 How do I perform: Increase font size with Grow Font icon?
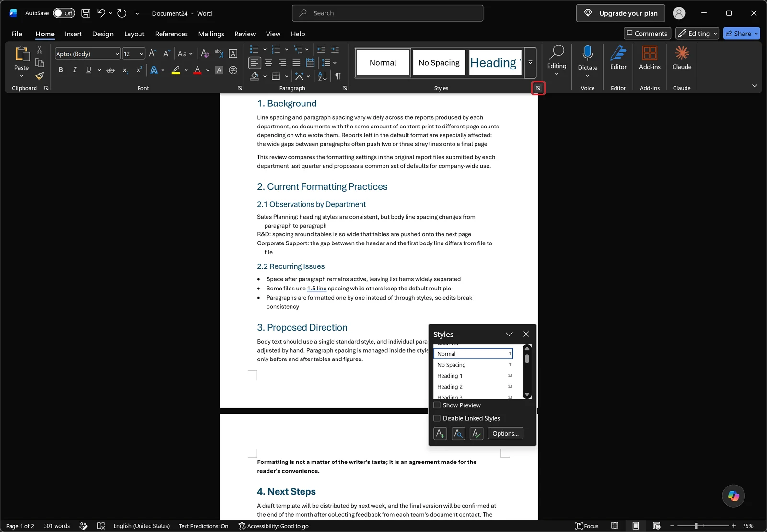click(152, 54)
